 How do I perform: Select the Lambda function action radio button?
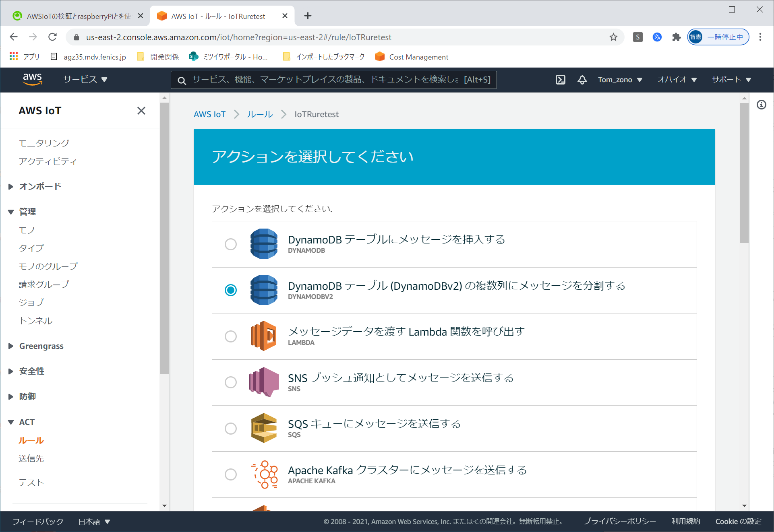[x=231, y=336]
